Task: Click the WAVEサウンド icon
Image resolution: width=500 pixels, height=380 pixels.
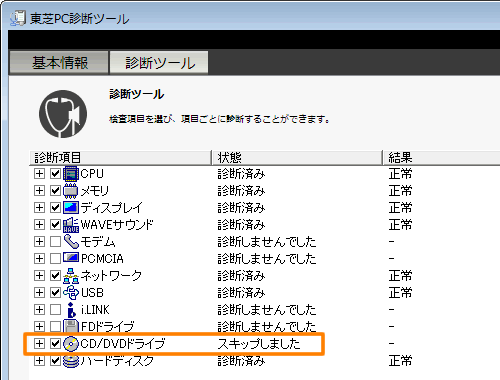Action: tap(71, 225)
